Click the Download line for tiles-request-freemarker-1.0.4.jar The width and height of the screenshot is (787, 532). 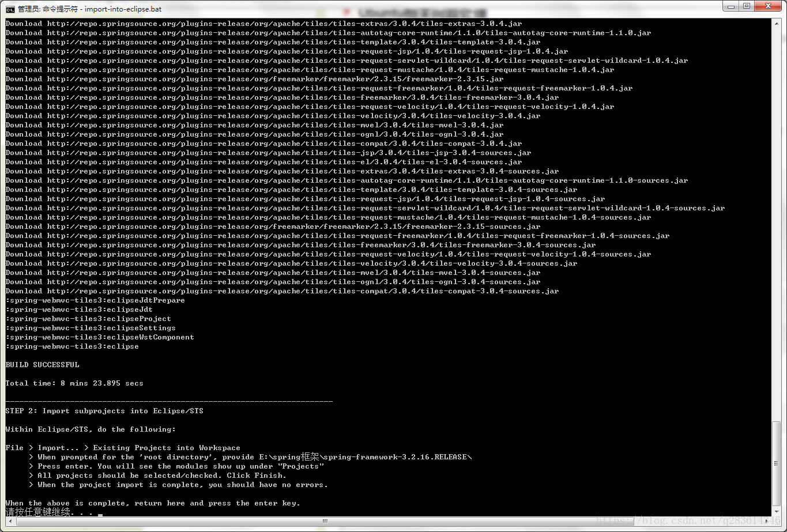point(319,88)
